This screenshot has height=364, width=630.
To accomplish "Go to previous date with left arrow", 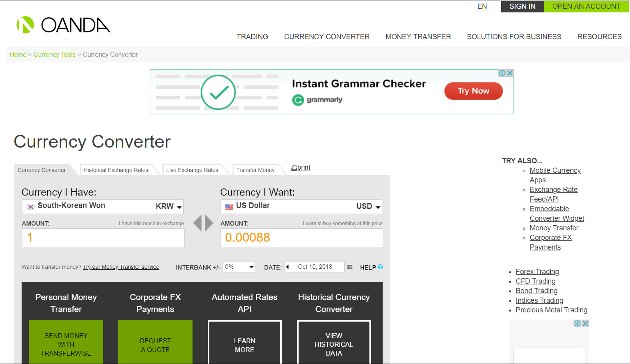I will click(x=287, y=267).
